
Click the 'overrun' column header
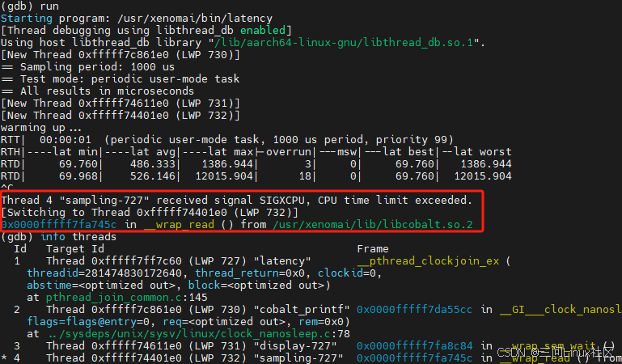pyautogui.click(x=289, y=152)
